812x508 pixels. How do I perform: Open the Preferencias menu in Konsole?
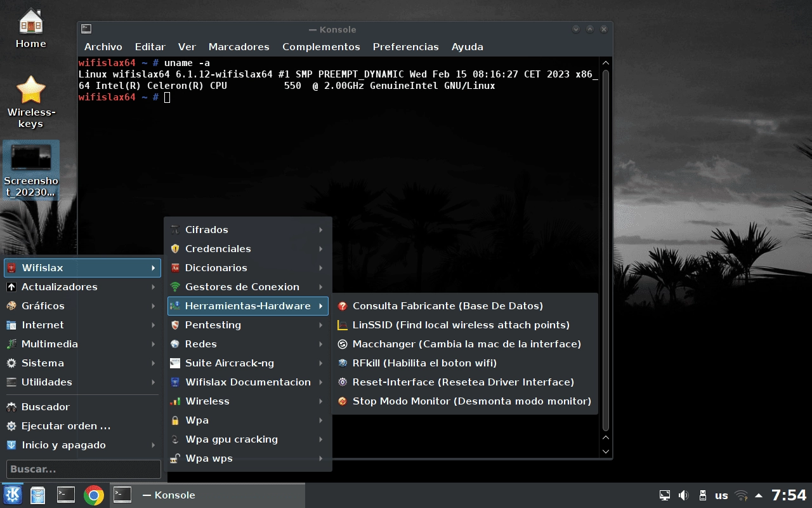click(406, 47)
